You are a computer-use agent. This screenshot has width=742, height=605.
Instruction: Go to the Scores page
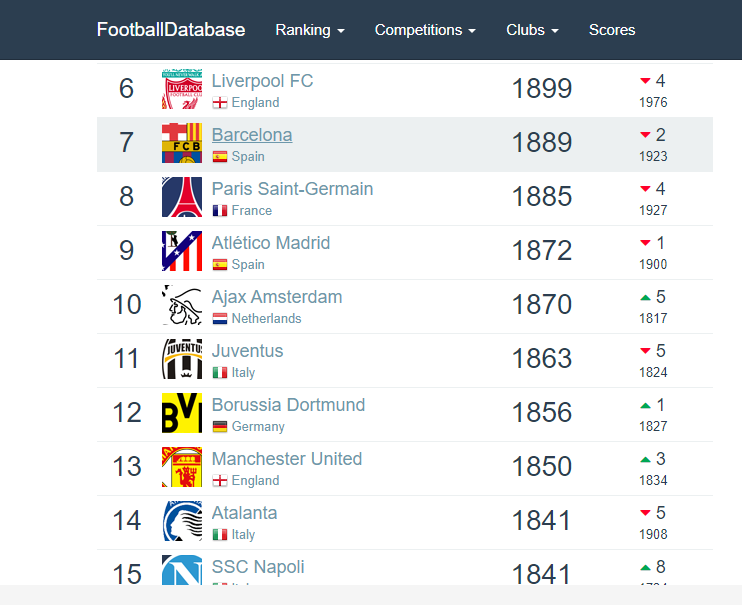pos(612,30)
